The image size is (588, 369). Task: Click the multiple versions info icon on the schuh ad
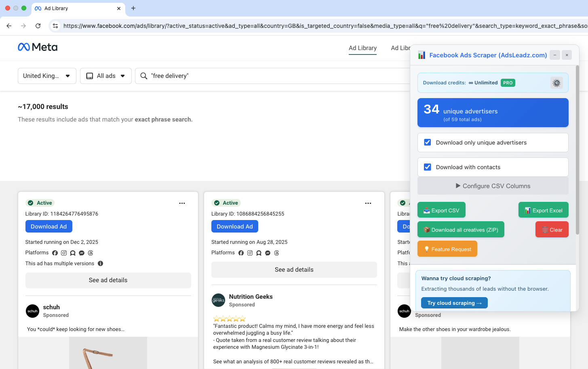click(x=100, y=263)
